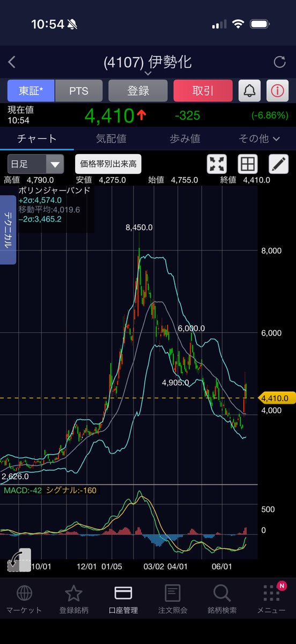
Task: Tap the 03/02 date axis label
Action: 154,567
